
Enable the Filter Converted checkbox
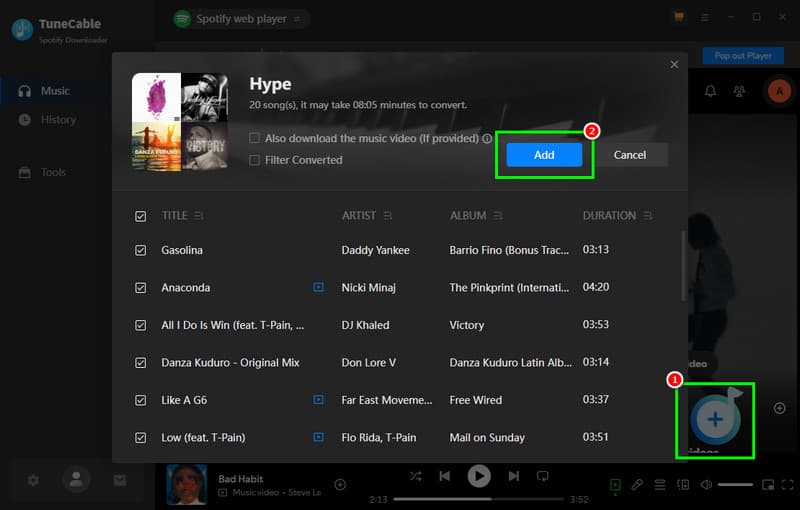tap(254, 160)
